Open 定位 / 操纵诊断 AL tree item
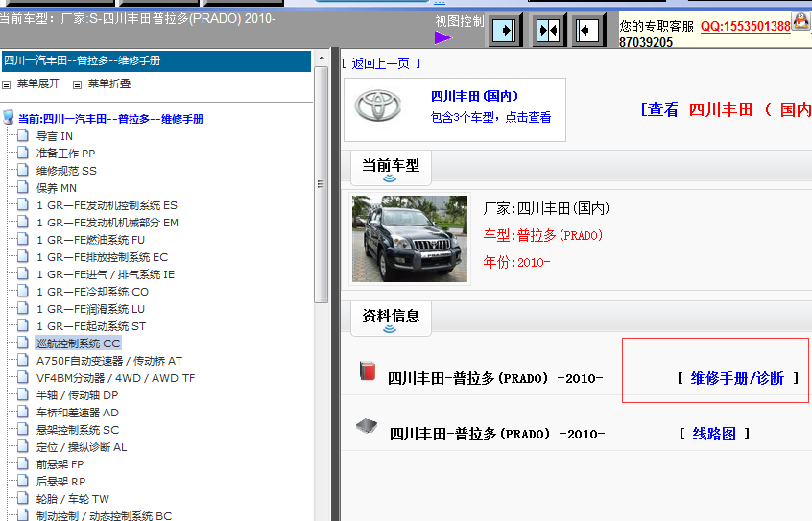 click(82, 447)
